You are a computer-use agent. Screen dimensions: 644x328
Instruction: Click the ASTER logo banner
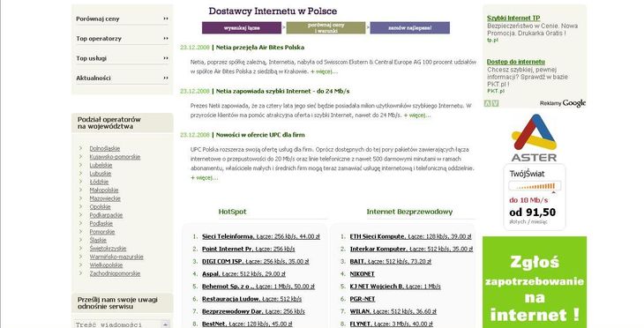pos(535,138)
